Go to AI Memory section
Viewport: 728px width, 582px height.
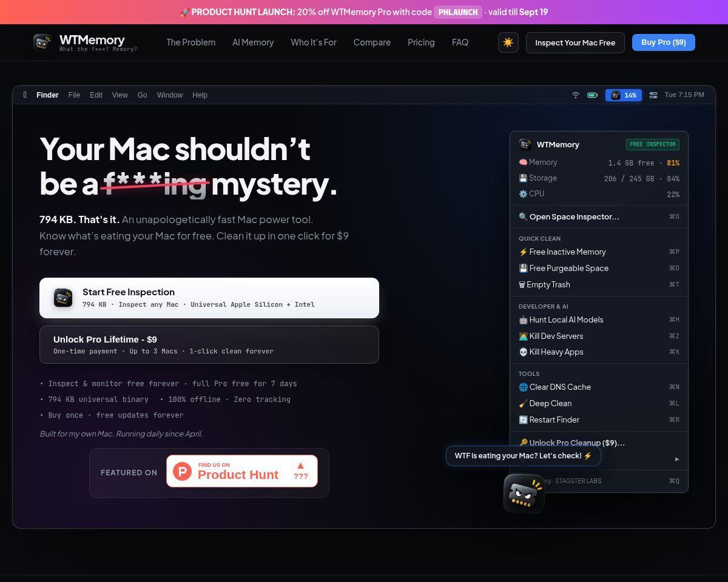[x=253, y=42]
